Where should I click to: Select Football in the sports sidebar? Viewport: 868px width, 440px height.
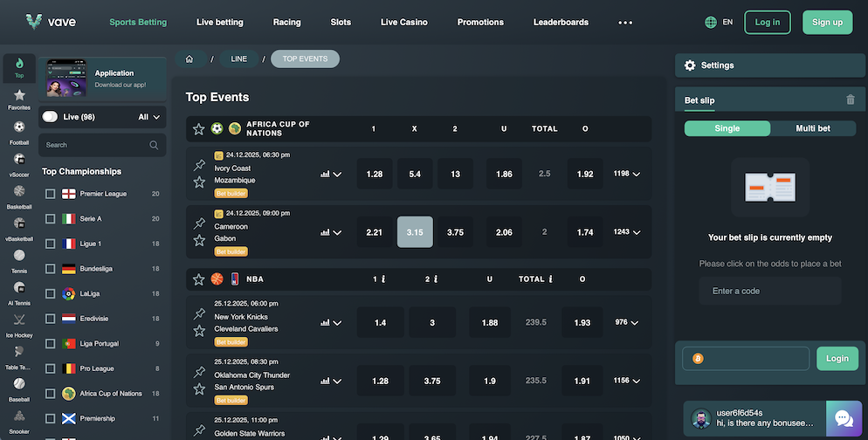[x=19, y=133]
